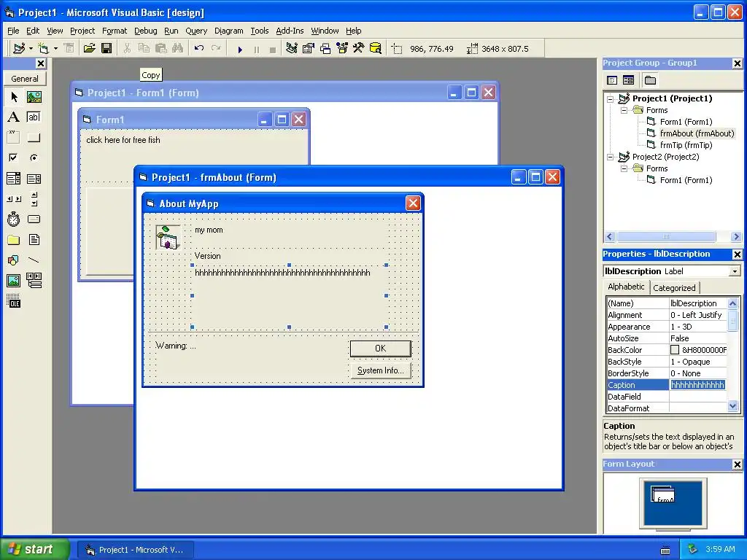Viewport: 747px width, 560px height.
Task: Select Form1 (Form1) under Project2
Action: [686, 180]
